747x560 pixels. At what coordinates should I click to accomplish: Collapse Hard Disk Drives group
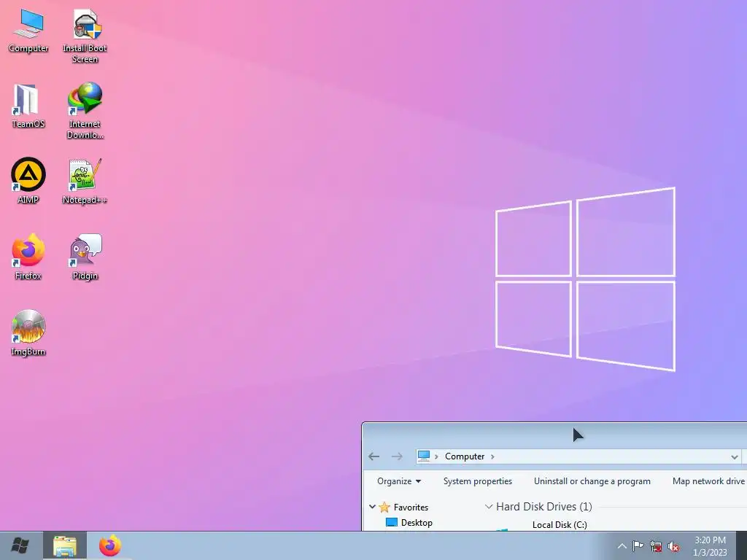[x=488, y=507]
